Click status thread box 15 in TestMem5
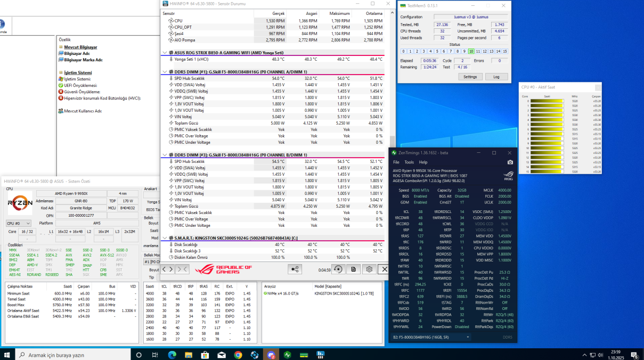This screenshot has width=644, height=360. click(x=505, y=51)
